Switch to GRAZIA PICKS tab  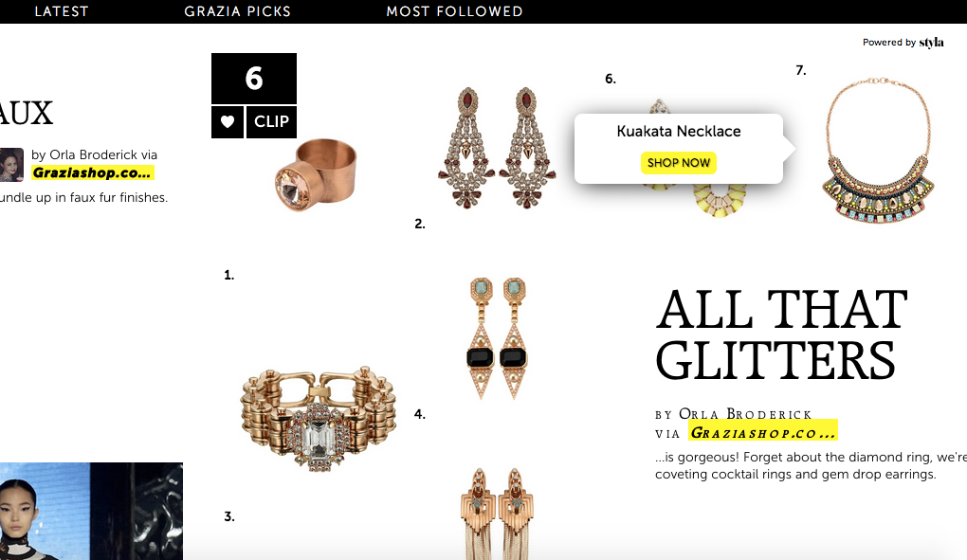[x=237, y=11]
